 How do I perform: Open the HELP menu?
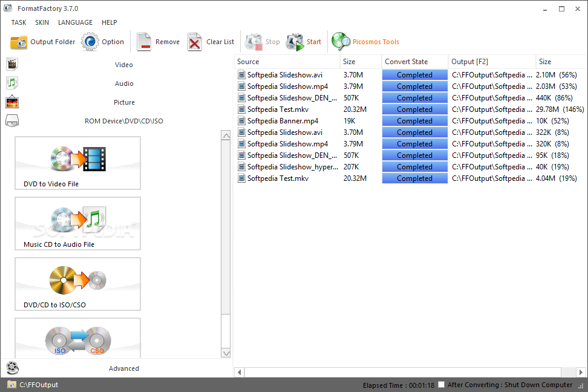pos(109,22)
